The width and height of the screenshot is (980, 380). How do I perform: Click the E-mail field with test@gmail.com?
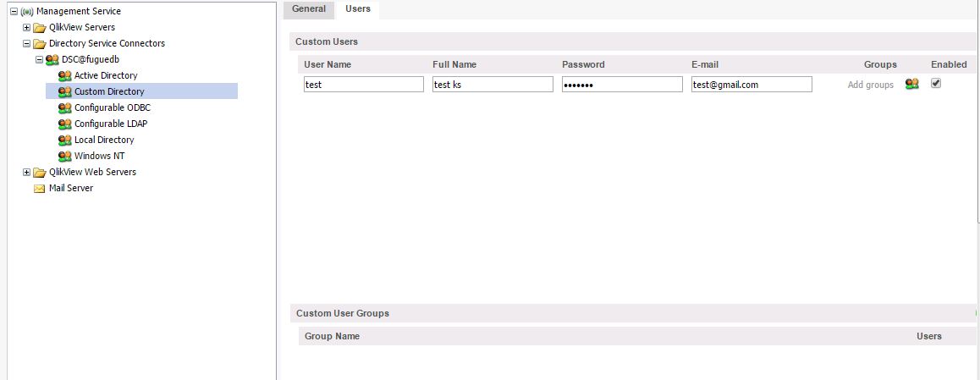coord(752,85)
